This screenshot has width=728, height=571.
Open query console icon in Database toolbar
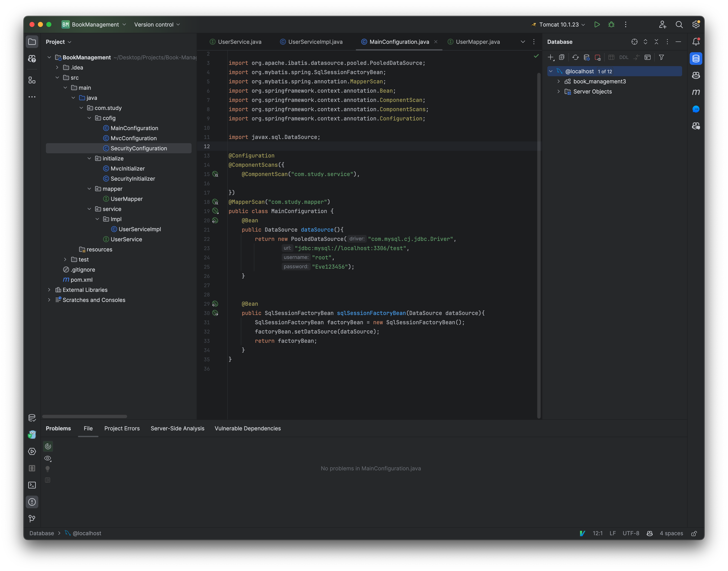point(647,57)
